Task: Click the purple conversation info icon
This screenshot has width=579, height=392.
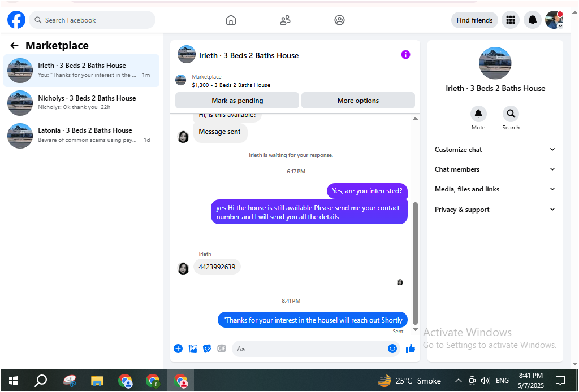Action: [x=405, y=55]
